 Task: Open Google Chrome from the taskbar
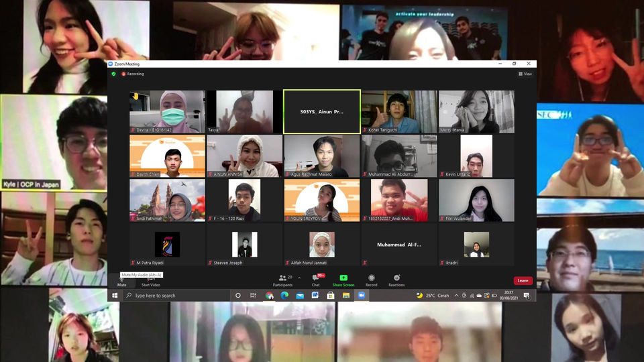[270, 296]
